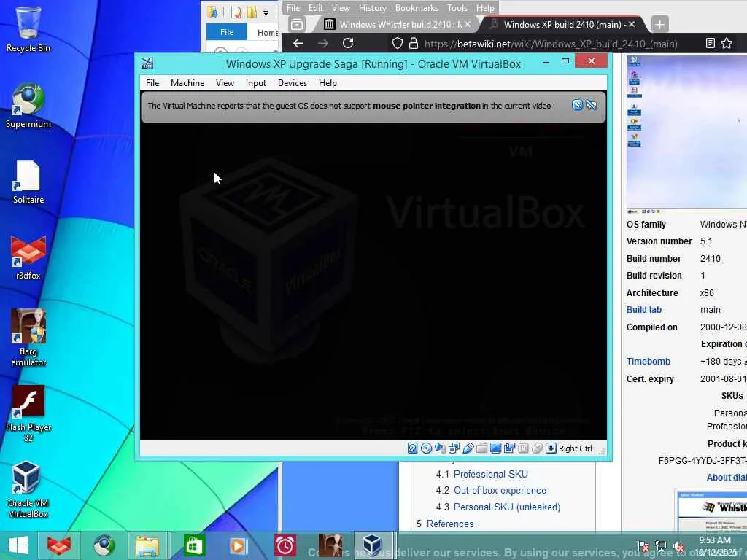The height and width of the screenshot is (560, 747).
Task: Open VirtualBox Input menu
Action: click(x=256, y=83)
